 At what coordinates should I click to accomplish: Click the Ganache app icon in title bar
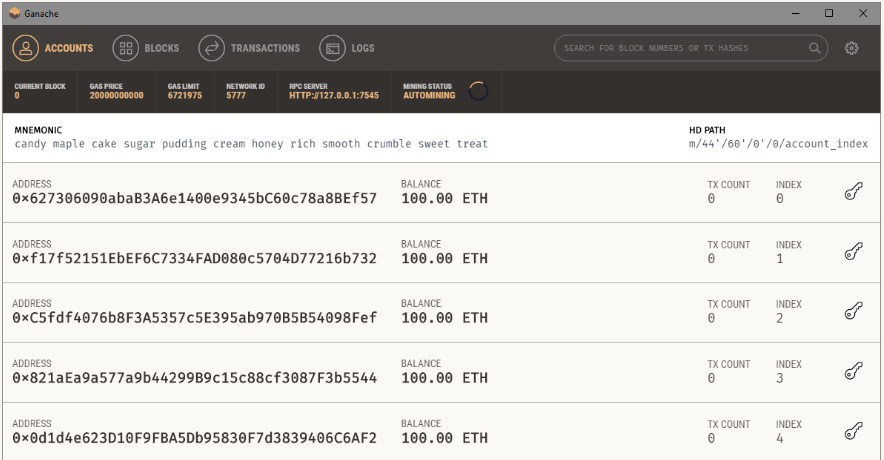coord(15,13)
